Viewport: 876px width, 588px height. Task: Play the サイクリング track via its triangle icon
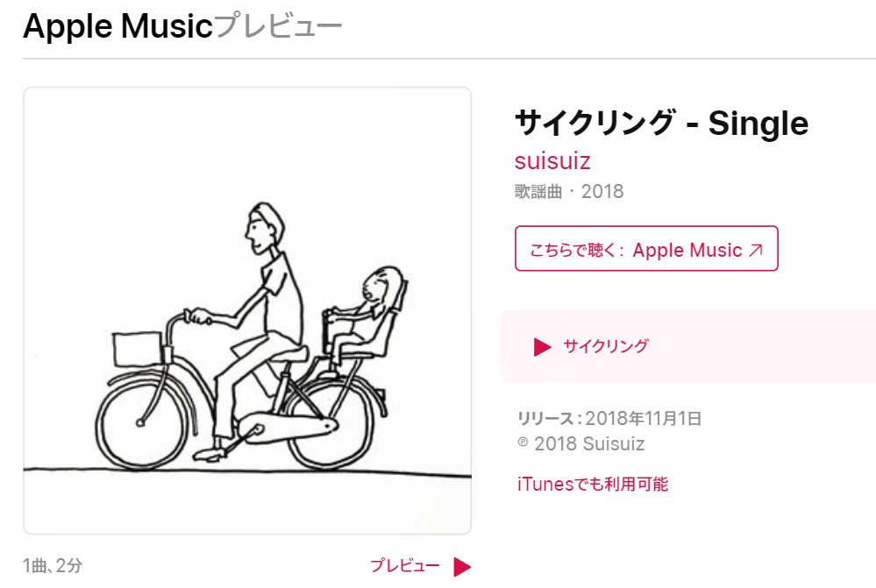tap(542, 347)
